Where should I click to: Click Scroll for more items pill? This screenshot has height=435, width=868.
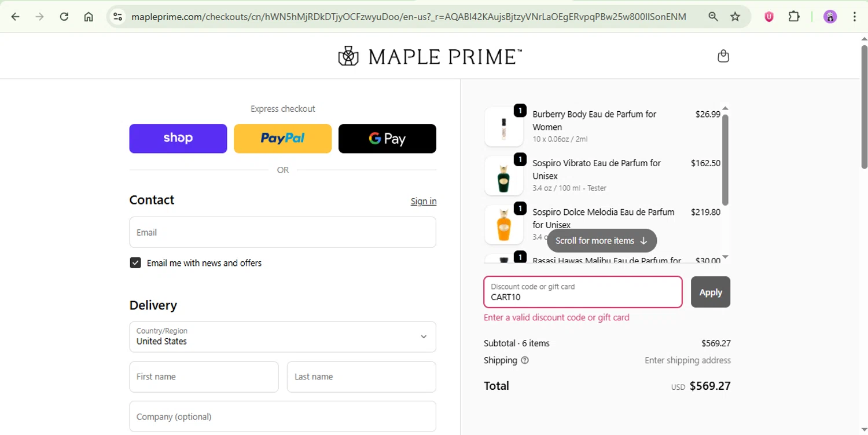[602, 240]
